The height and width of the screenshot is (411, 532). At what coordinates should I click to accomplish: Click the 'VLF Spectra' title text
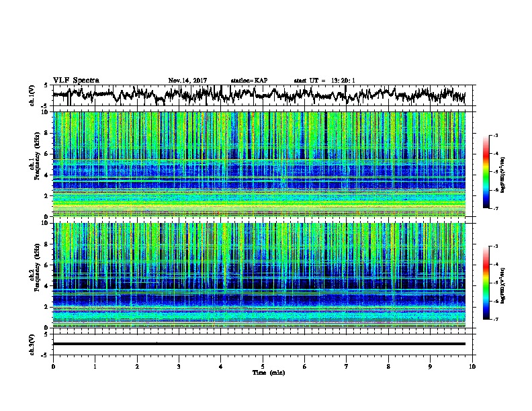point(76,81)
